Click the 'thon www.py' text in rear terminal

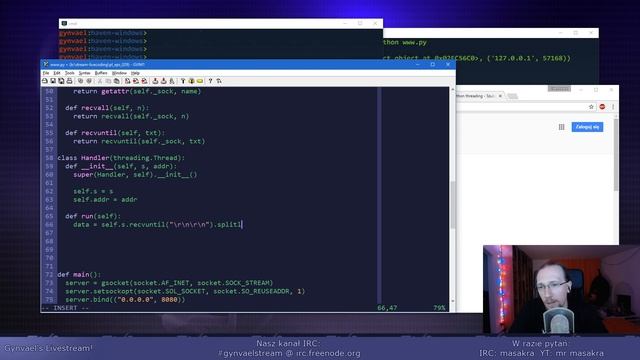[x=405, y=42]
